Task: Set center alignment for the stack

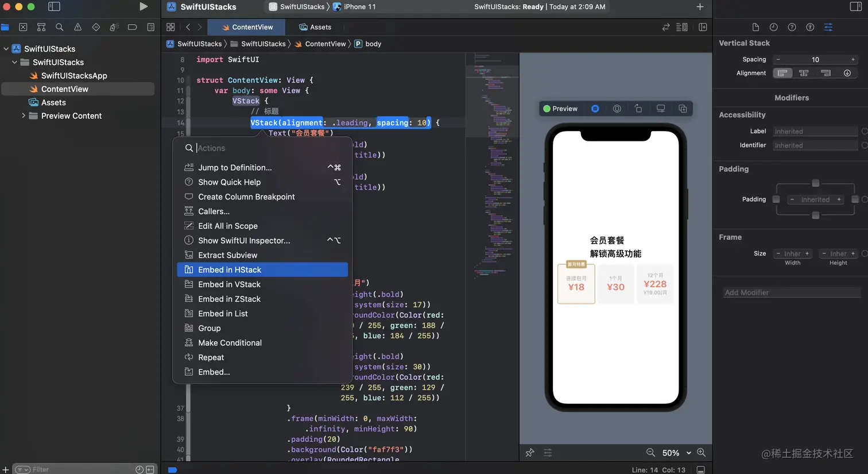Action: 804,73
